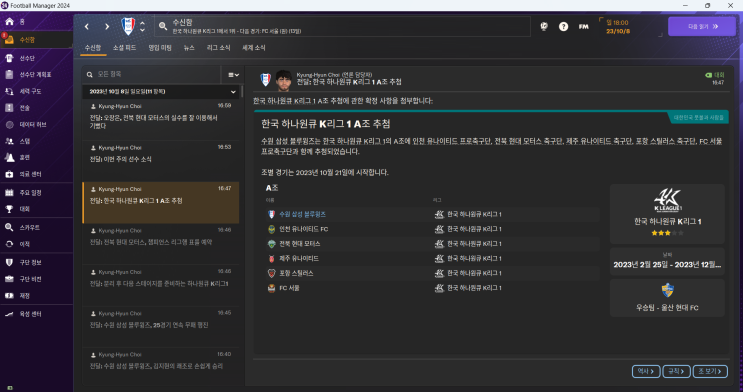Screen dimensions: 743x392
Task: Open club switcher up-down arrows
Action: [x=142, y=27]
